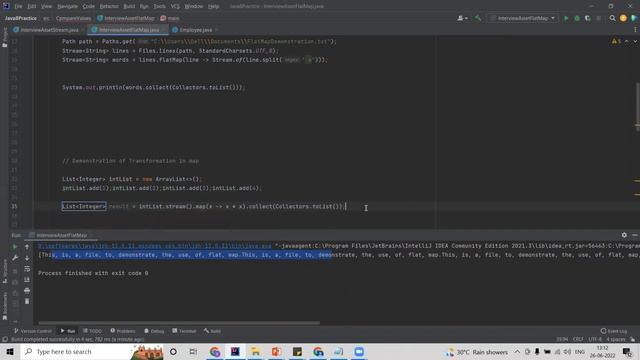
Task: Open the VCS menu
Action: (175, 6)
